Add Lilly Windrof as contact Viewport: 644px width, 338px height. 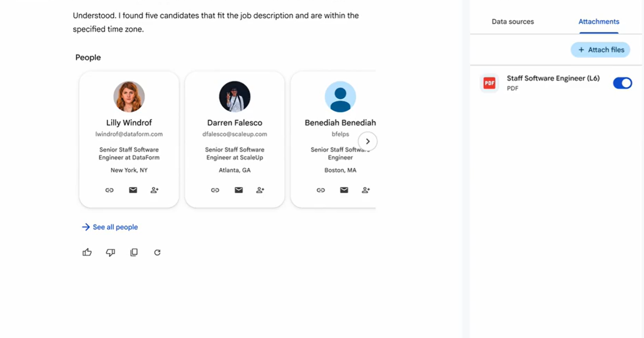155,190
